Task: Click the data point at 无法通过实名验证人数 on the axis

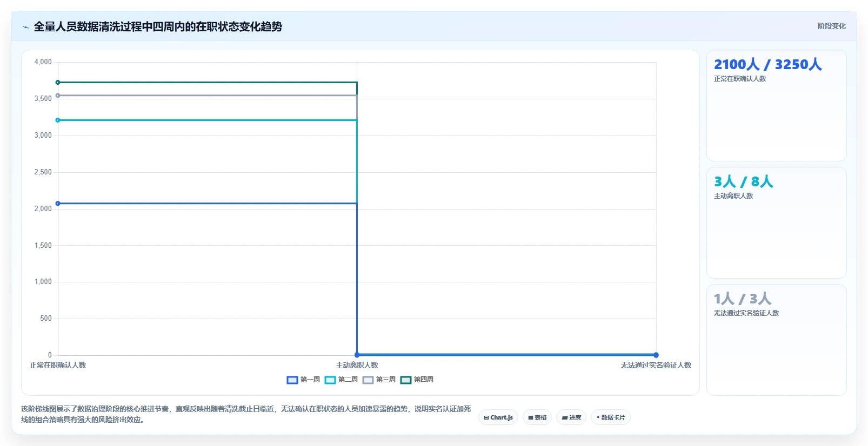Action: pyautogui.click(x=656, y=355)
